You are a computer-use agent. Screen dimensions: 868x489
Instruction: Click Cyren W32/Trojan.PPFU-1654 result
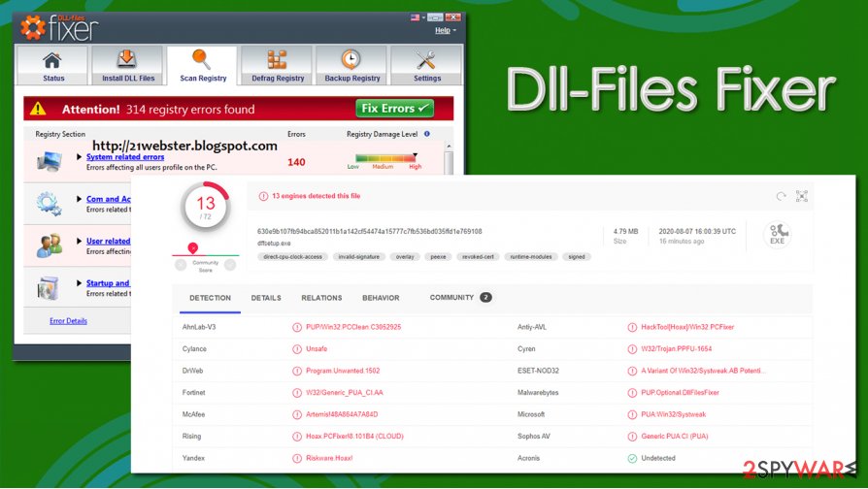click(676, 349)
